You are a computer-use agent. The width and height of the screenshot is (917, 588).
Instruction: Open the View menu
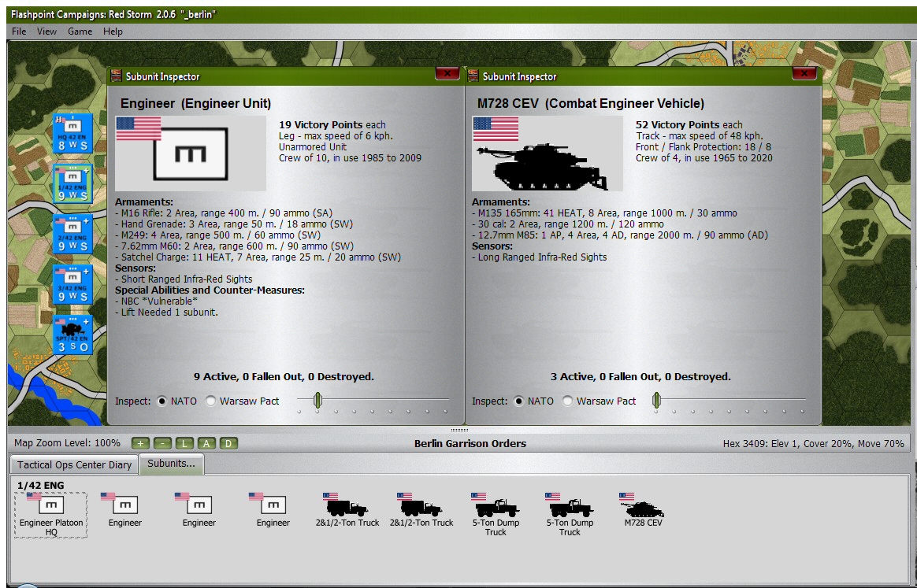46,31
